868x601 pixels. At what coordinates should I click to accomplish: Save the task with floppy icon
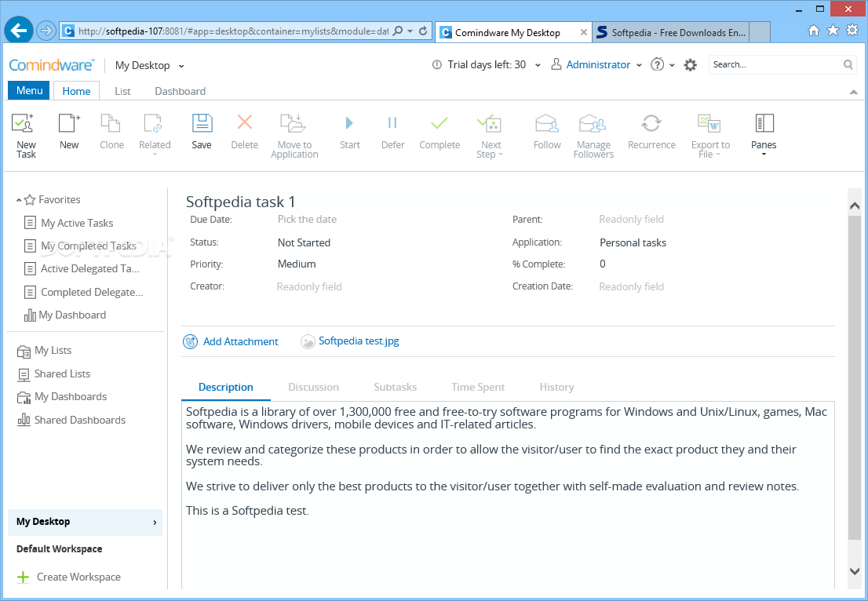pos(202,131)
